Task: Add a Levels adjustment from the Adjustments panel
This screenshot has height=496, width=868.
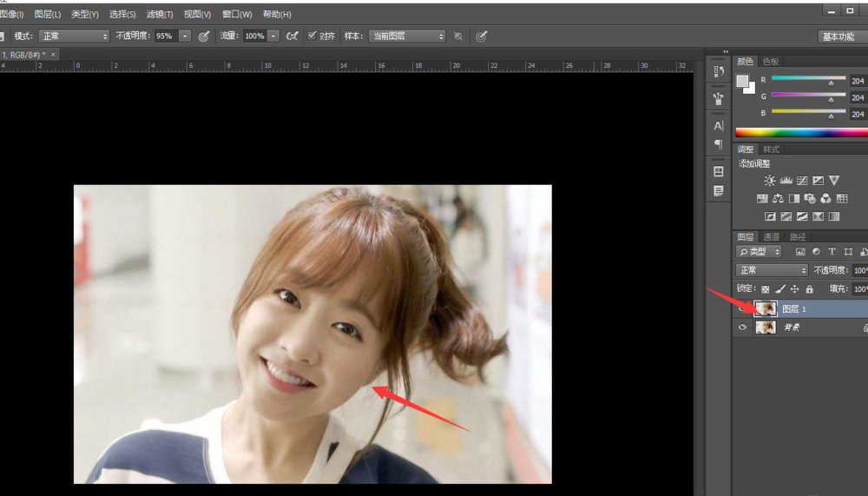Action: [786, 181]
